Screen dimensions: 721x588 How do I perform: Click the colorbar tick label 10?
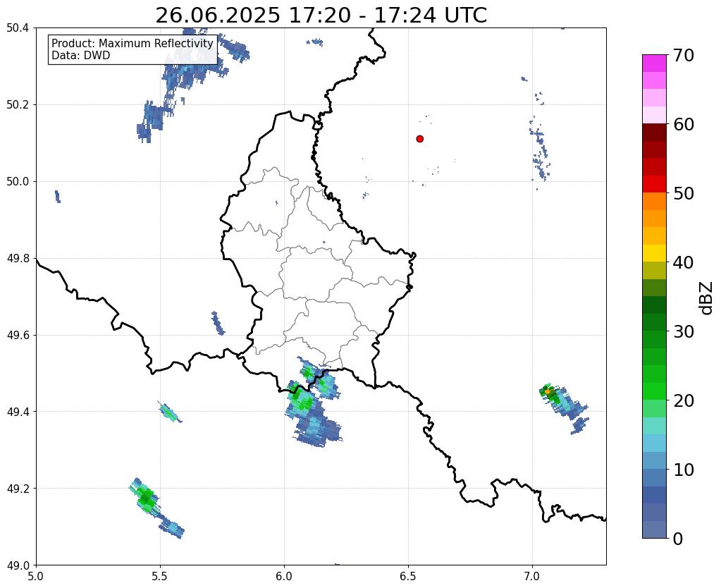[x=684, y=470]
